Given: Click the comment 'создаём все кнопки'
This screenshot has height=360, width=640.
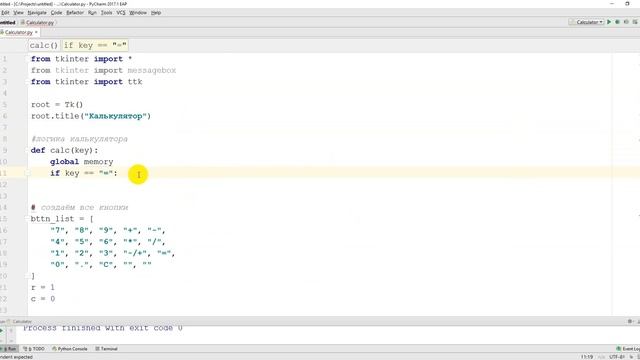Looking at the screenshot, I should coord(84,207).
